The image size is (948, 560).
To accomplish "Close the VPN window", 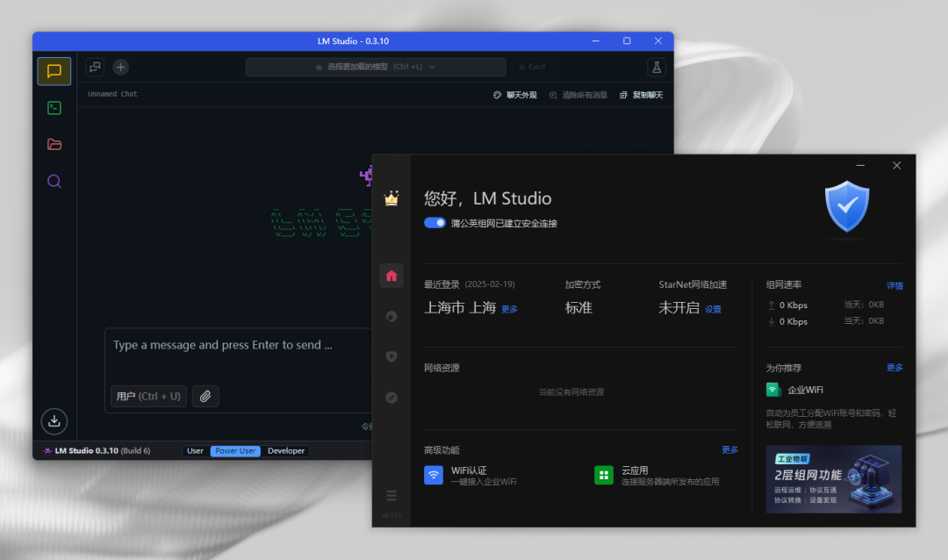I will [896, 165].
